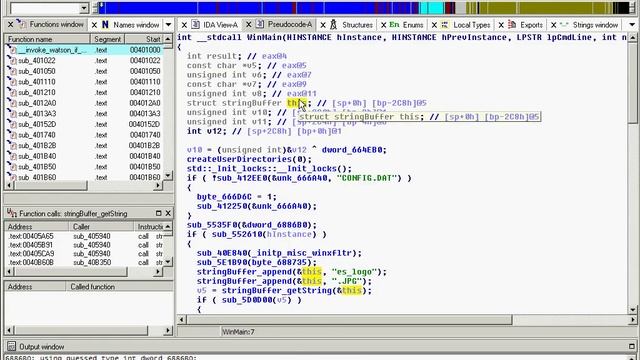The width and height of the screenshot is (640, 360).
Task: Click function icon beside sub_401B2B
Action: pos(12,146)
